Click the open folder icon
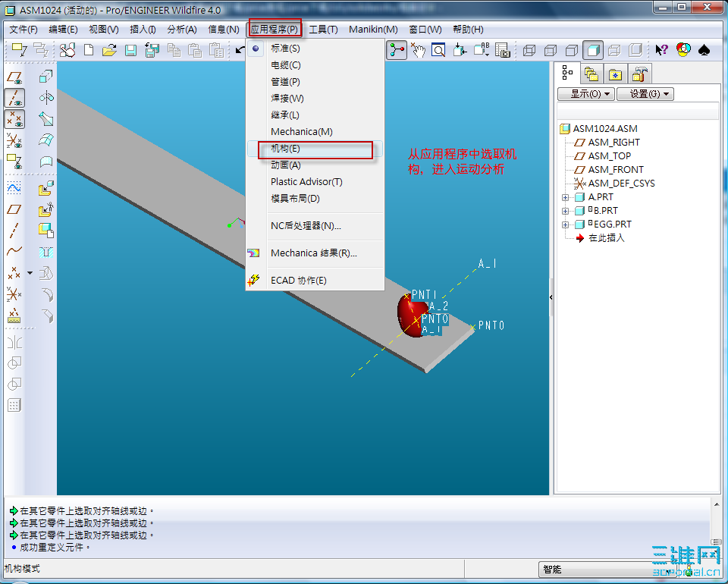Screen dimensions: 728x584 (109, 49)
